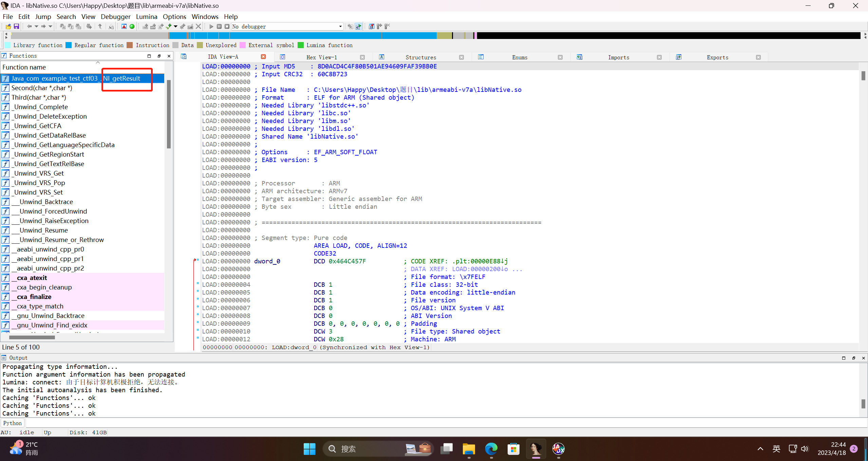The width and height of the screenshot is (868, 461).
Task: Click the dword_0 label in disassembly
Action: pyautogui.click(x=267, y=261)
